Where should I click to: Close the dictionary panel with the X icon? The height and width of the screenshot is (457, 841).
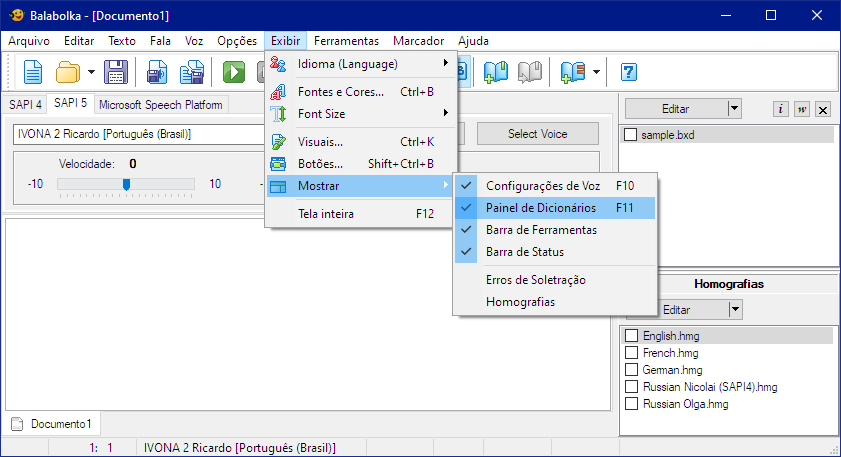point(822,110)
